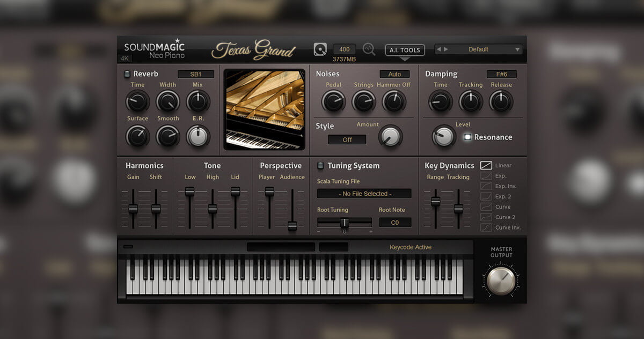Click the Reverb Smooth knob
644x339 pixels.
(168, 136)
